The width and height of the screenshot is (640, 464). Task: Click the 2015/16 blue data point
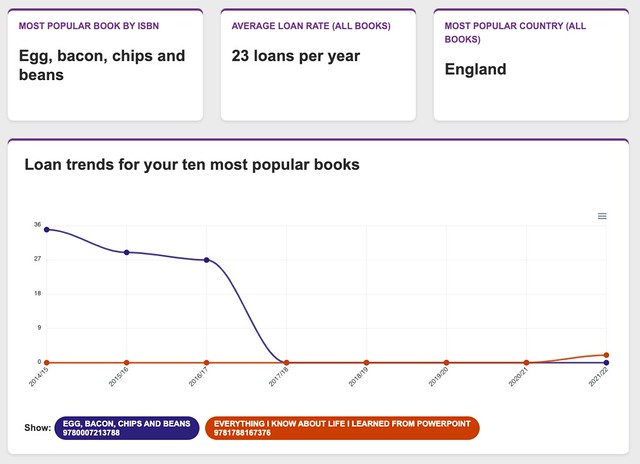click(x=127, y=253)
